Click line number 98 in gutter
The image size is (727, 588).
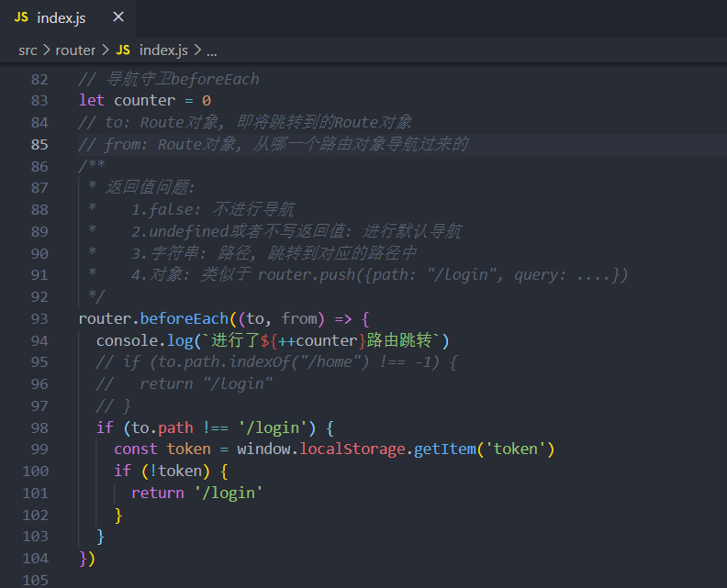tap(39, 427)
